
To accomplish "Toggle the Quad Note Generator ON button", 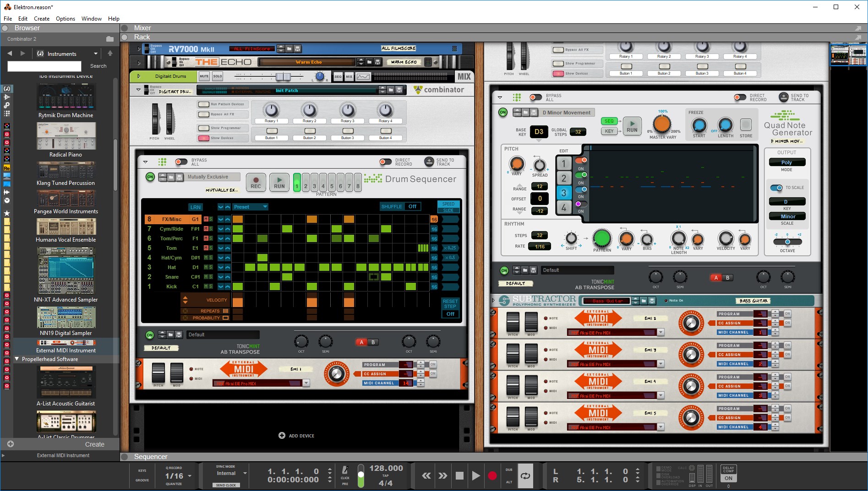I will [503, 113].
